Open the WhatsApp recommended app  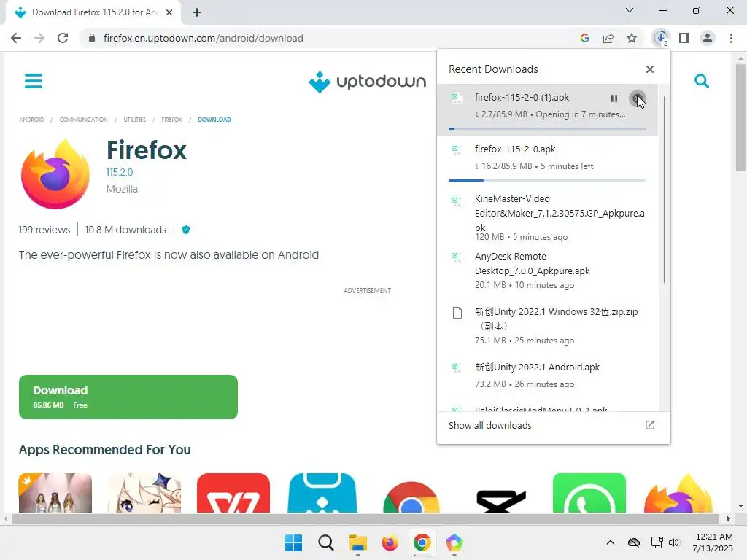(x=589, y=493)
